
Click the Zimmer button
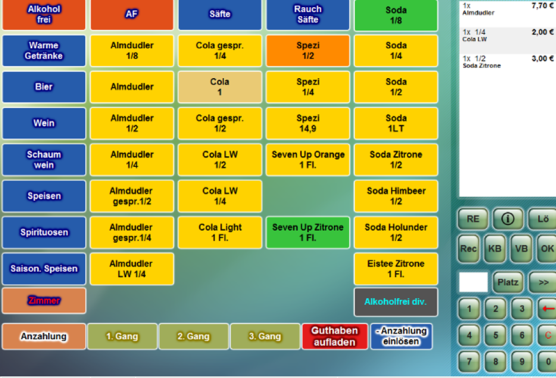[44, 301]
